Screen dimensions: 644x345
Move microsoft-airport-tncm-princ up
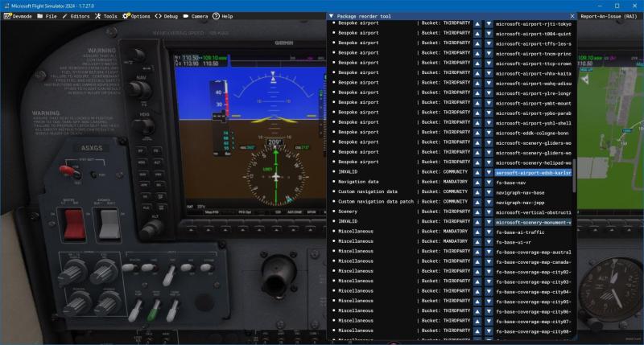click(x=477, y=54)
